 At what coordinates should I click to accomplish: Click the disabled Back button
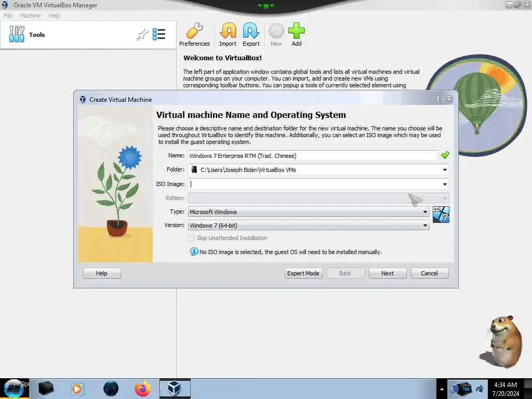345,273
